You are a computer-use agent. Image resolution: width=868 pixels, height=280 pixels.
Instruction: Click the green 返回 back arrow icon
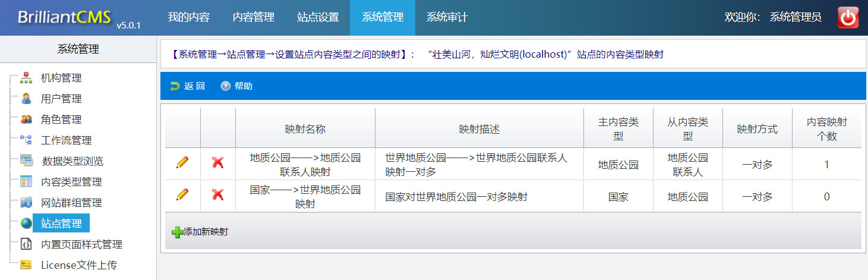tap(175, 86)
